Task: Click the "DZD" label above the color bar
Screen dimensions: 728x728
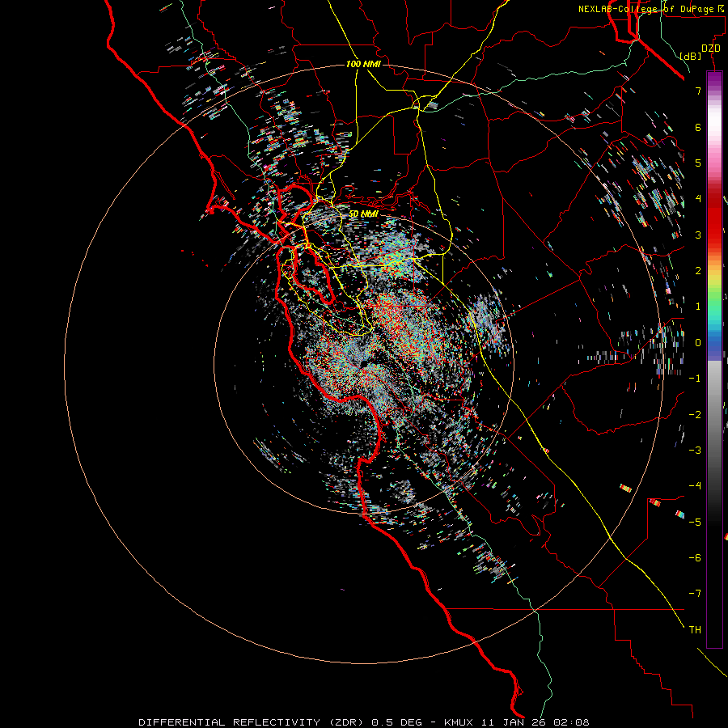Action: pyautogui.click(x=711, y=49)
